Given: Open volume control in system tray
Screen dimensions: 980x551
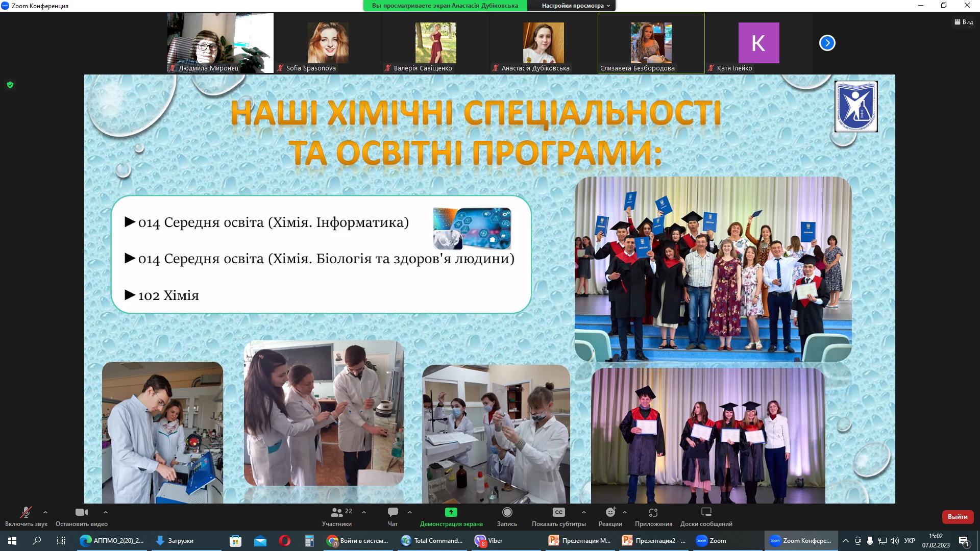Looking at the screenshot, I should pos(894,541).
